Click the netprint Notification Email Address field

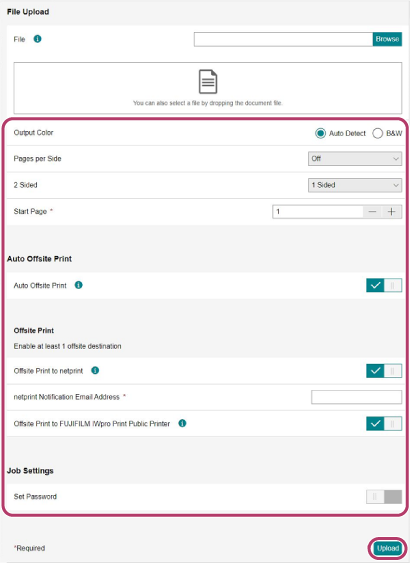(x=357, y=397)
